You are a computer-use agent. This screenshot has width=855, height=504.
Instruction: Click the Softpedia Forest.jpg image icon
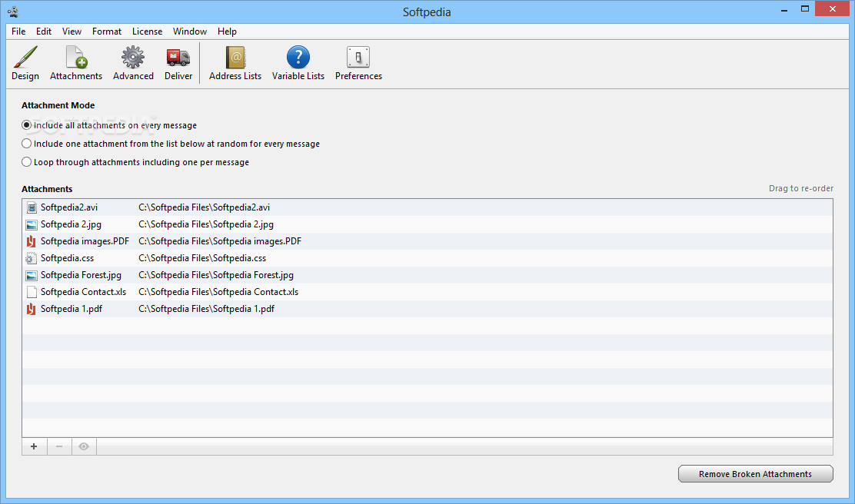(31, 275)
